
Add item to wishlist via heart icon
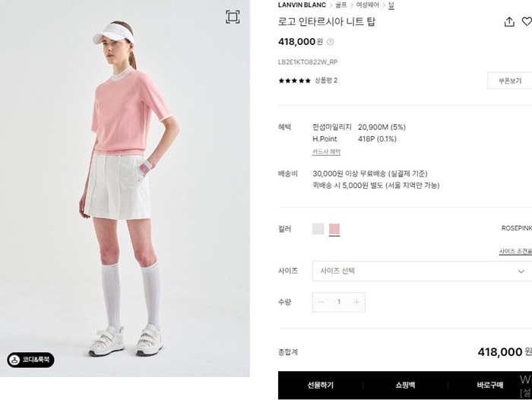click(x=527, y=22)
